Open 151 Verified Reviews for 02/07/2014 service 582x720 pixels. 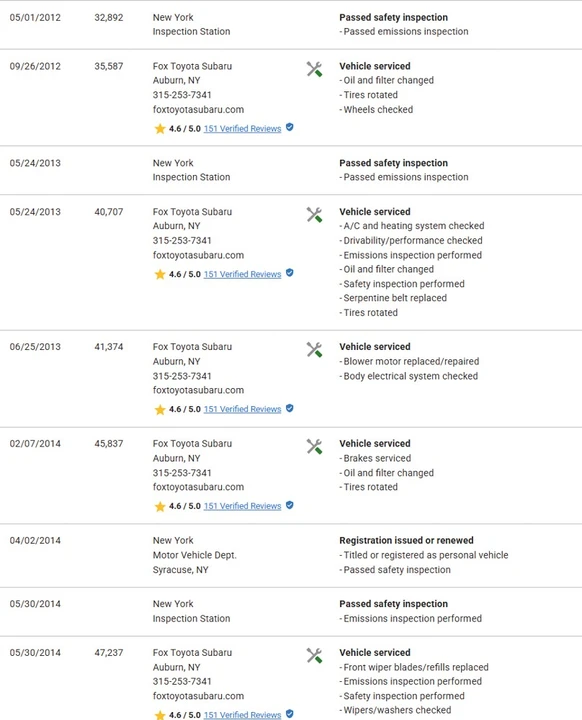pyautogui.click(x=242, y=506)
